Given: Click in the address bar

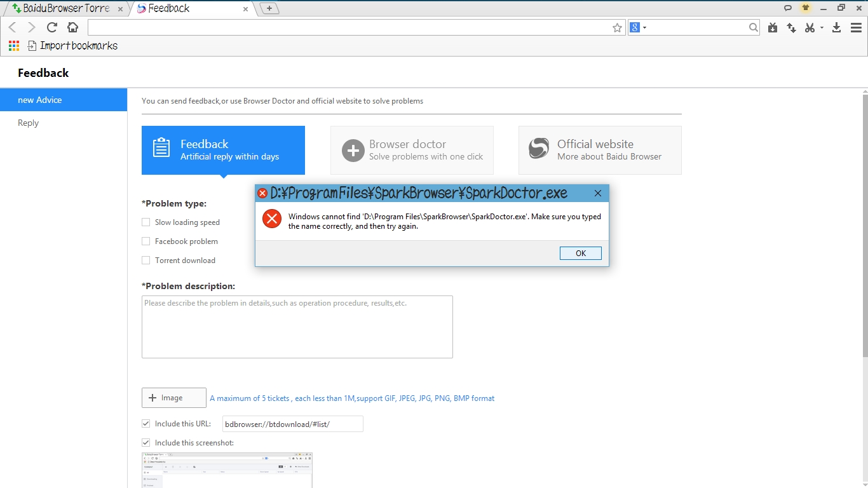Looking at the screenshot, I should pos(348,27).
